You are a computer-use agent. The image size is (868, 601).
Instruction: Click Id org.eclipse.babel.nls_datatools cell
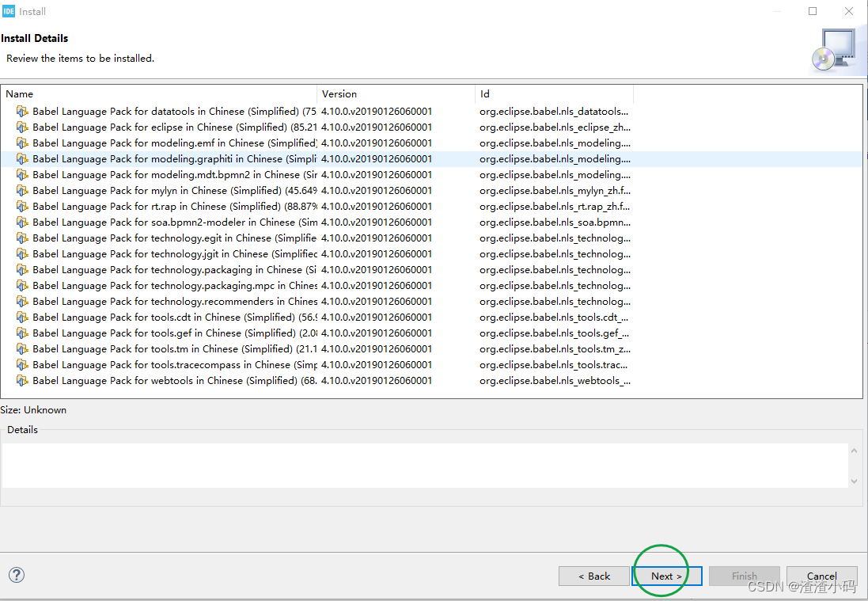[x=554, y=112]
